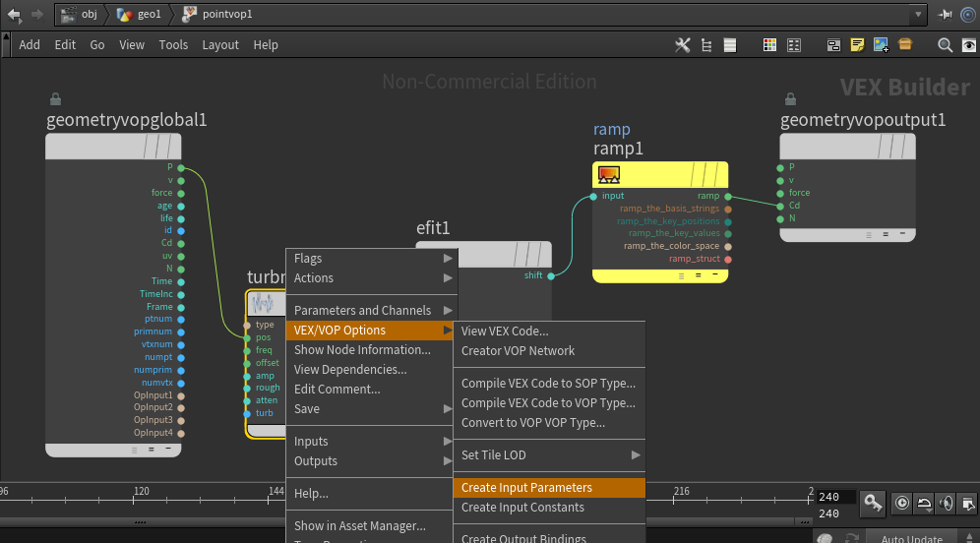The image size is (980, 543).
Task: Click the blue target link icon
Action: (x=967, y=15)
